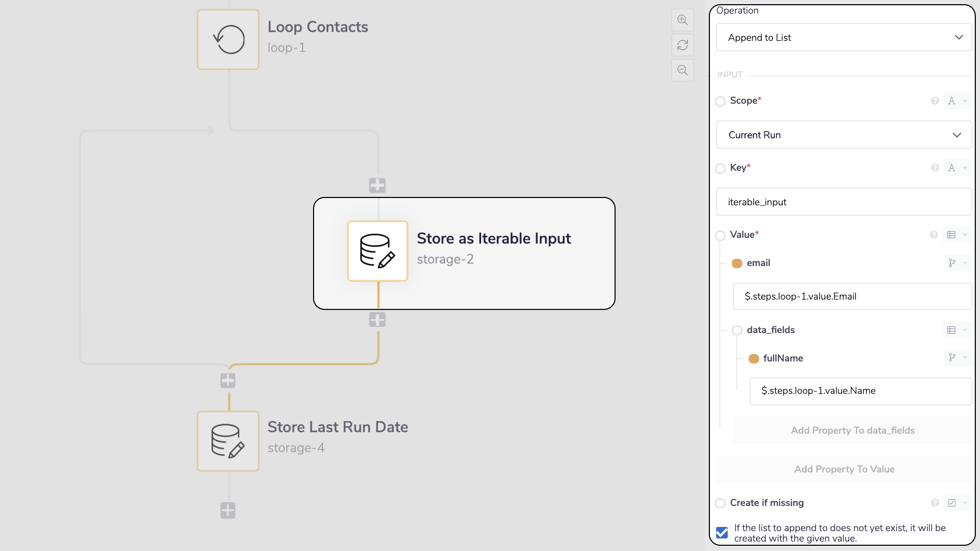Viewport: 980px width, 551px height.
Task: Select the zoom in tool on canvas
Action: click(682, 20)
